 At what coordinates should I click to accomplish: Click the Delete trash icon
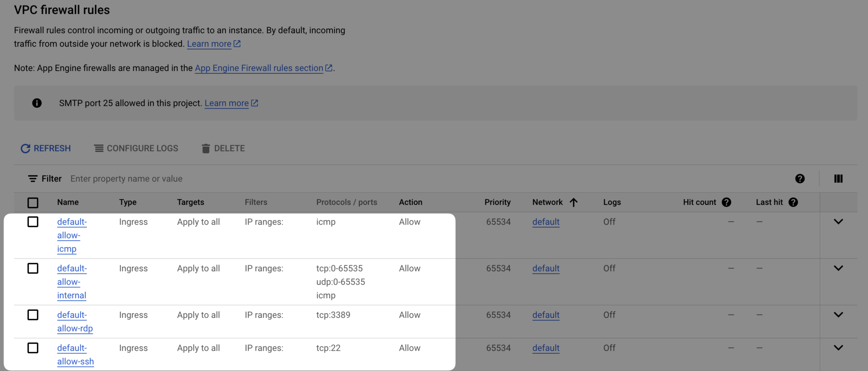(x=206, y=148)
